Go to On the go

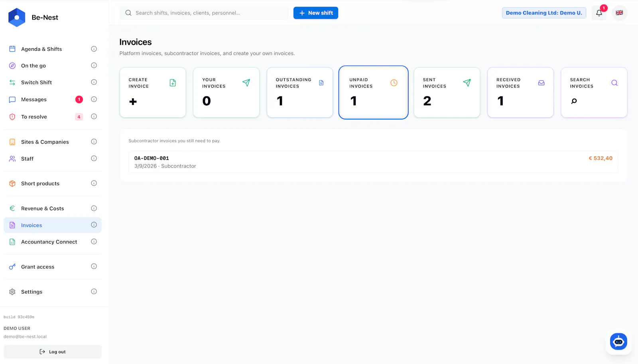pos(53,66)
